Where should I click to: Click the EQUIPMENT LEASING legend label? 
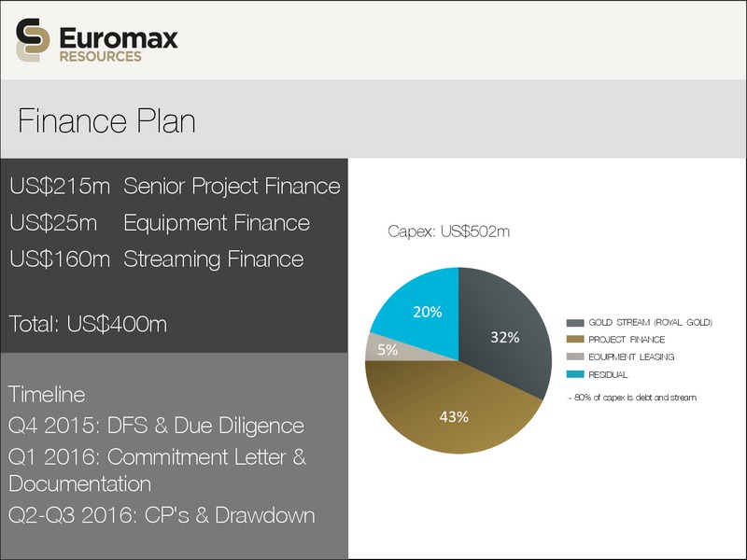point(632,357)
